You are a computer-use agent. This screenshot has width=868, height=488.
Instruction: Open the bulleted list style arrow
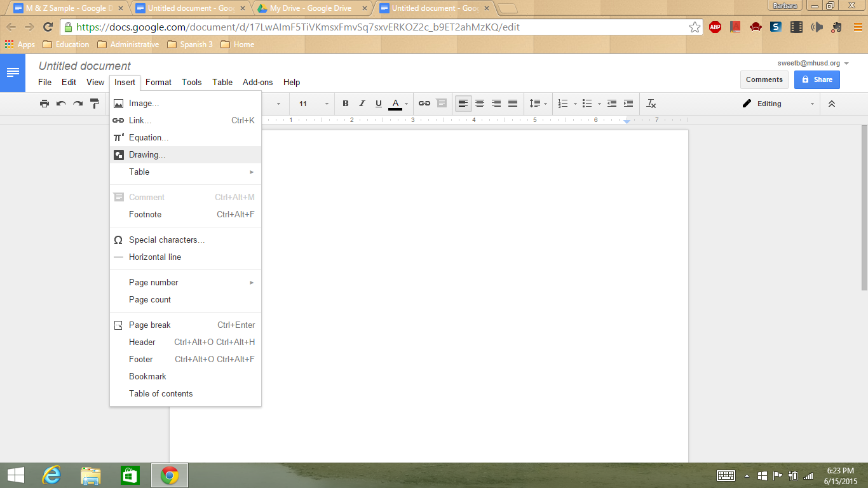point(599,104)
